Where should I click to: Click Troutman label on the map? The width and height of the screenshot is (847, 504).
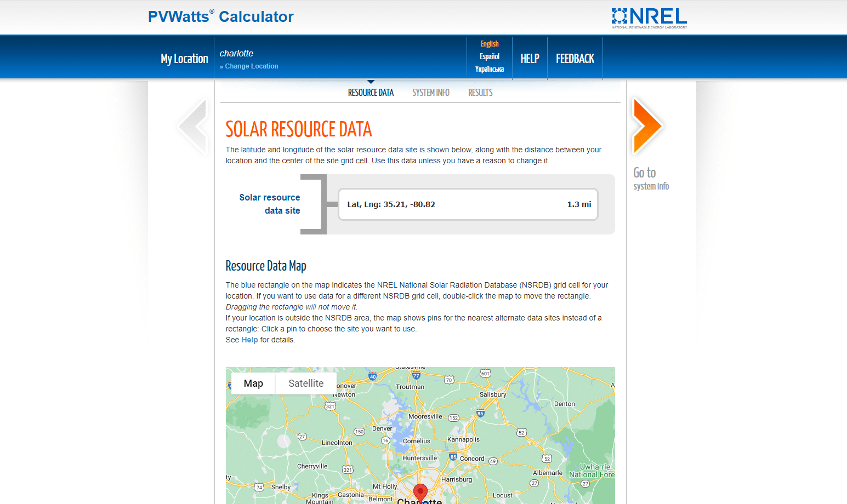tap(410, 387)
